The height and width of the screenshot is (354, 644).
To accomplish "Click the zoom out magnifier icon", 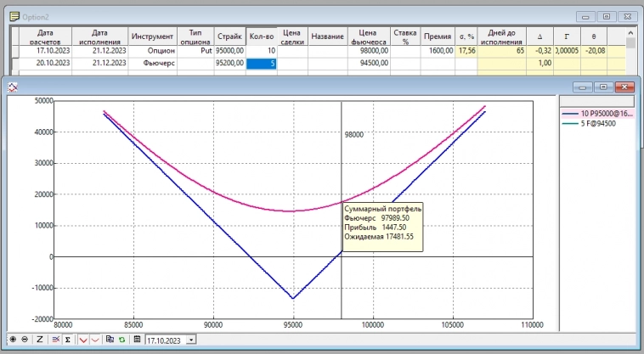I will tap(25, 339).
